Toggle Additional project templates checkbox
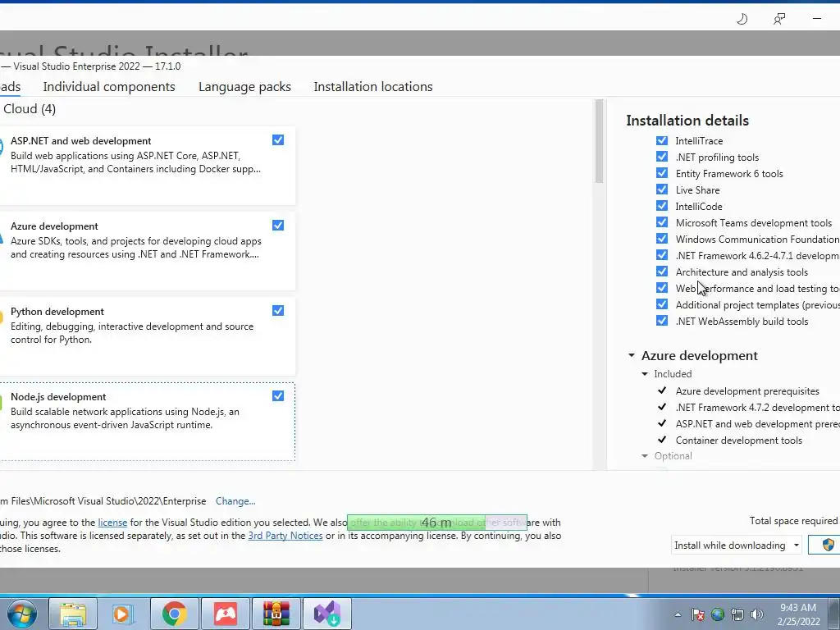The height and width of the screenshot is (630, 840). click(x=662, y=304)
